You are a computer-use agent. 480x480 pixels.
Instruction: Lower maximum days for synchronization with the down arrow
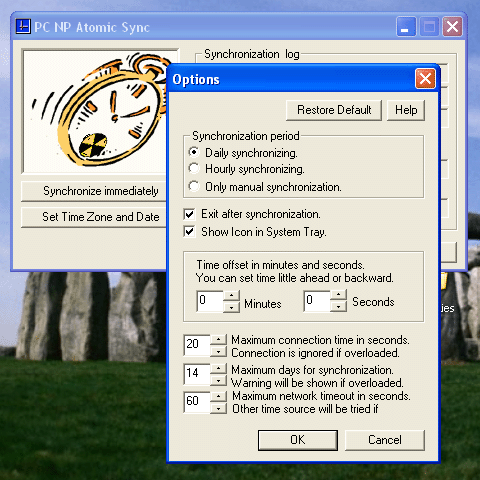tap(218, 380)
